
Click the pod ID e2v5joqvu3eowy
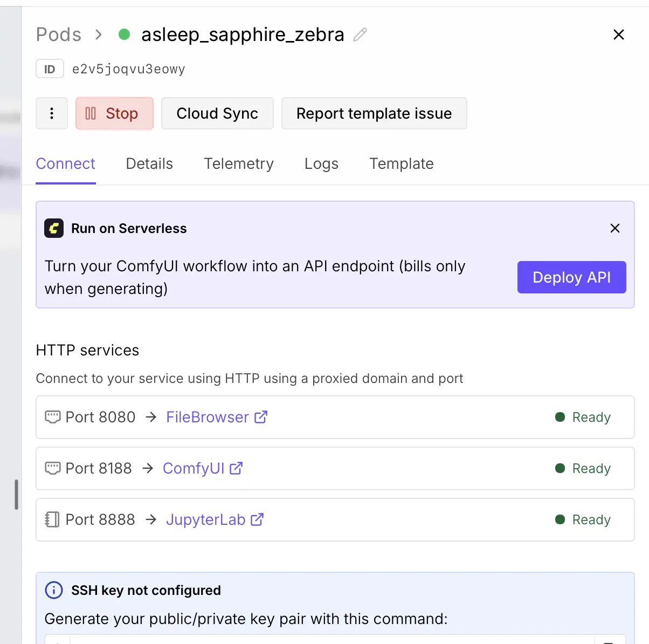tap(129, 69)
